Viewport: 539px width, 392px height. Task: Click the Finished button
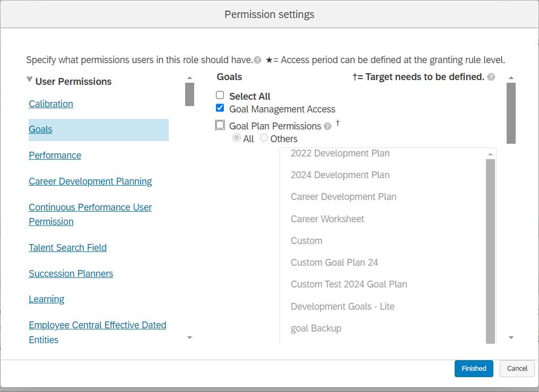(474, 368)
